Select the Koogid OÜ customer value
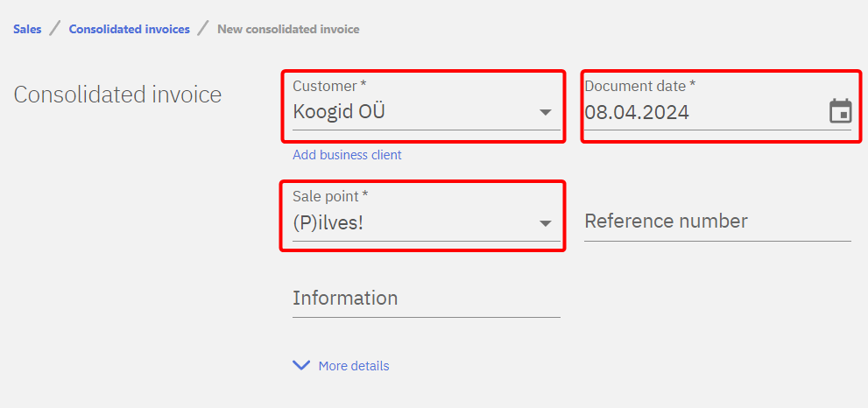This screenshot has height=408, width=868. coord(339,112)
